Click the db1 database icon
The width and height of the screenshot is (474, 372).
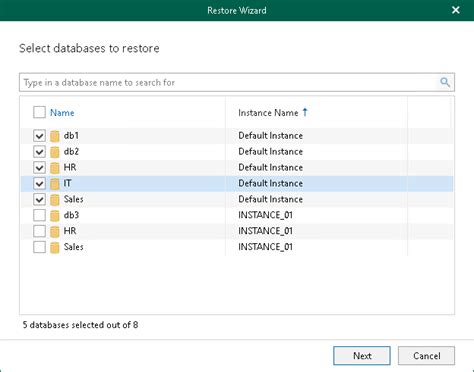coord(55,136)
